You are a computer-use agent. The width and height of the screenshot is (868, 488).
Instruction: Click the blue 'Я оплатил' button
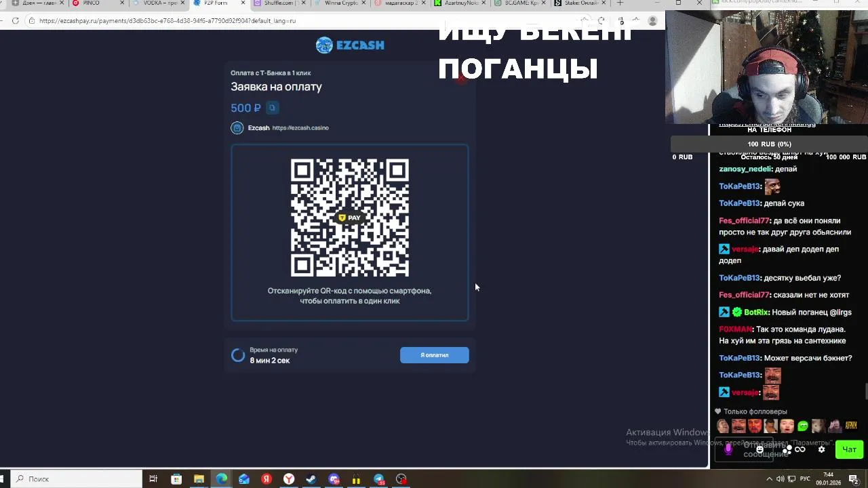(x=434, y=355)
